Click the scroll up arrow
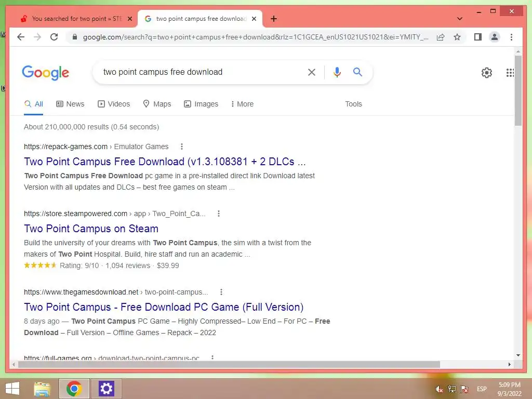 click(518, 51)
